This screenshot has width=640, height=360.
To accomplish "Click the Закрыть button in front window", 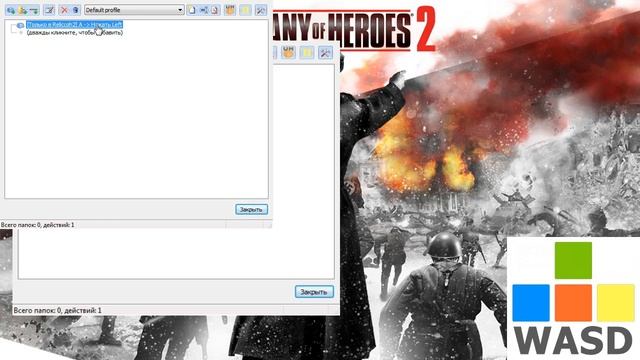I will click(x=251, y=209).
